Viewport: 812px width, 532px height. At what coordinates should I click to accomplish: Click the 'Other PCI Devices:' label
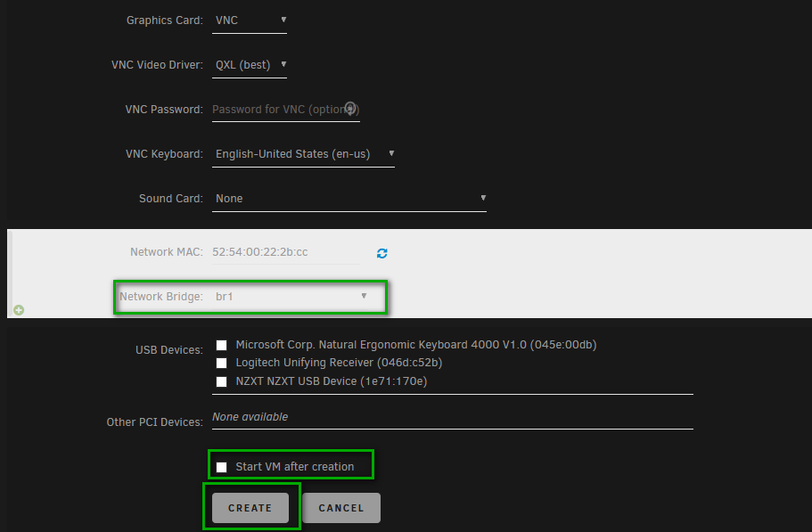tap(155, 422)
